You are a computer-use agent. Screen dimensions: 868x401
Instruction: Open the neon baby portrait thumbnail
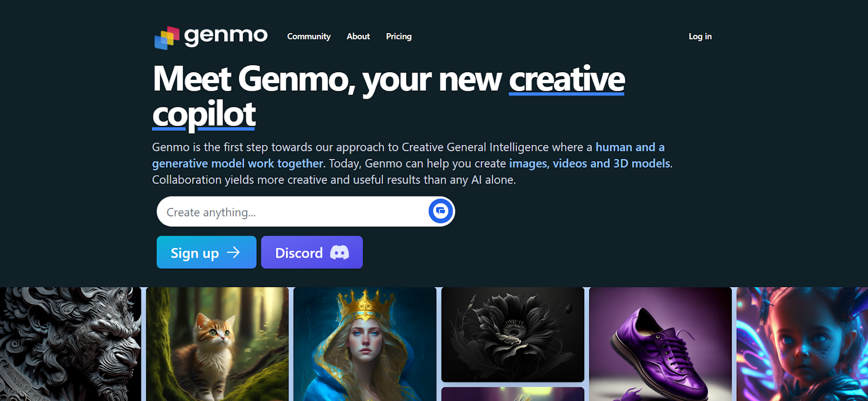802,344
